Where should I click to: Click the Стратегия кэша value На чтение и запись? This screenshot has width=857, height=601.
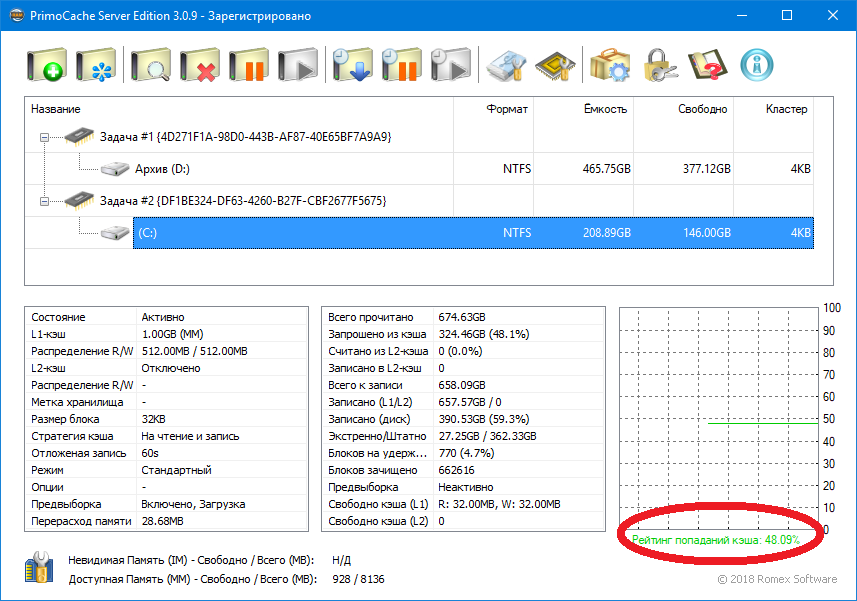[190, 436]
